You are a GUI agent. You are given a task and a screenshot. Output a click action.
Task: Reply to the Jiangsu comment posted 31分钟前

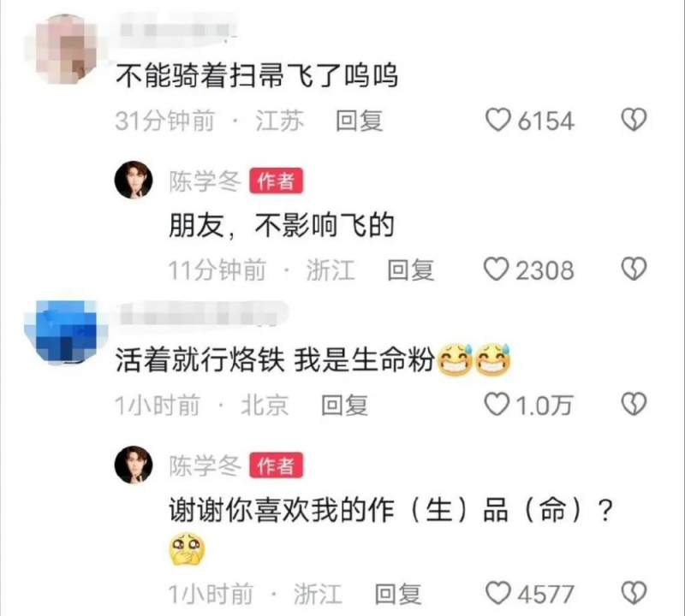359,121
